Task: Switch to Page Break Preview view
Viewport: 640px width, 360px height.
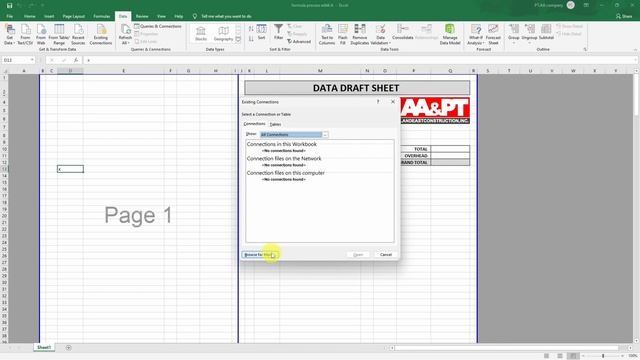Action: pyautogui.click(x=573, y=356)
